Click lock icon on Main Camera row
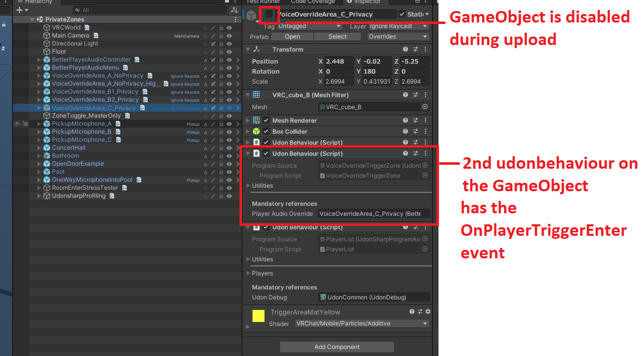 click(220, 36)
